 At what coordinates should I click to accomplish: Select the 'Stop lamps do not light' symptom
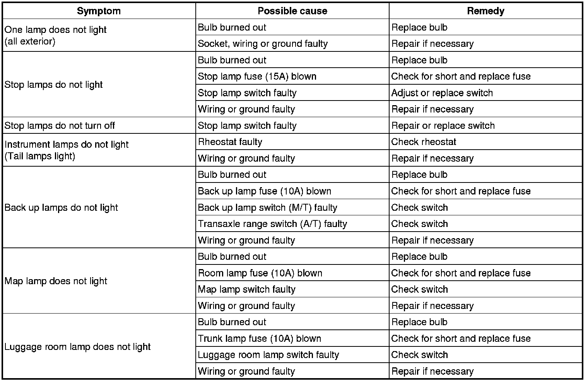click(53, 85)
